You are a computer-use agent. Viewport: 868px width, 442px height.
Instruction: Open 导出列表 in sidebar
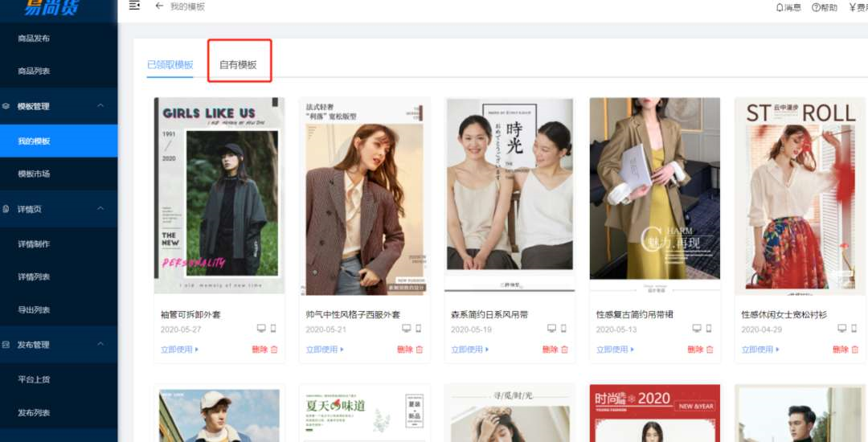34,309
